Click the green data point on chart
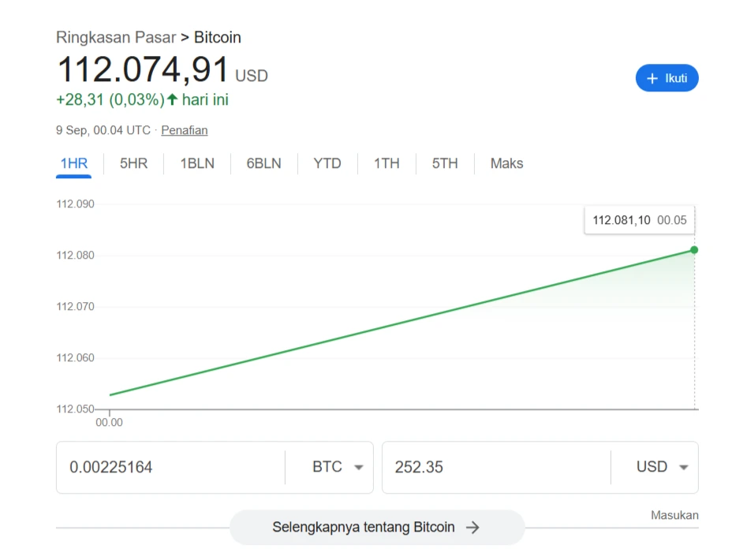Screen dimensions: 747x560 coord(694,250)
